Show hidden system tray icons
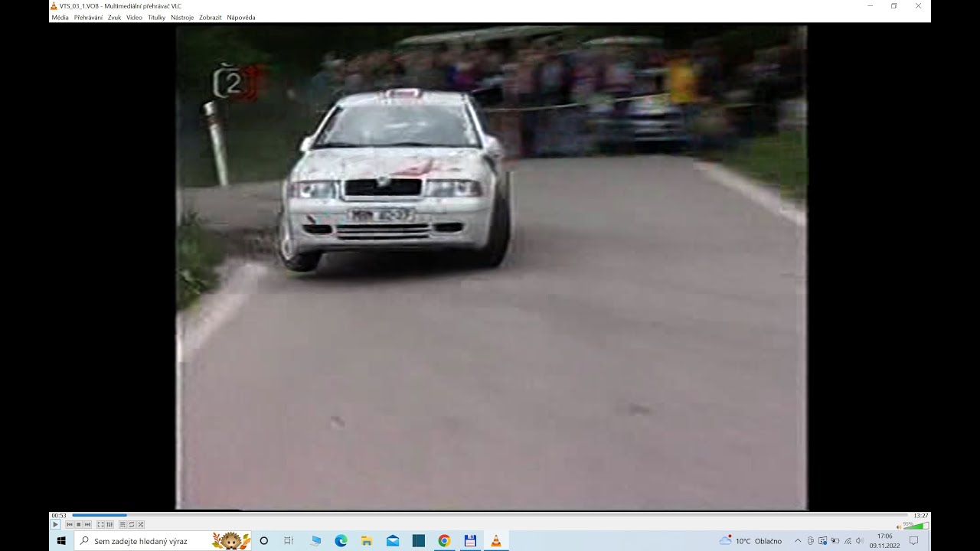The height and width of the screenshot is (551, 980). (798, 541)
